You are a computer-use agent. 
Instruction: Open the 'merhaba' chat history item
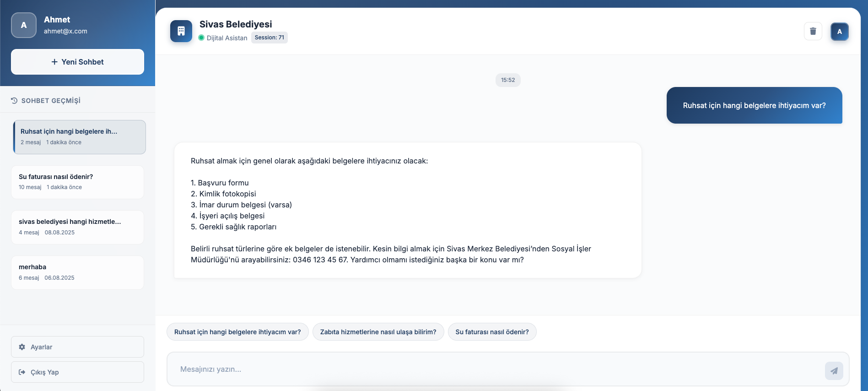[77, 272]
